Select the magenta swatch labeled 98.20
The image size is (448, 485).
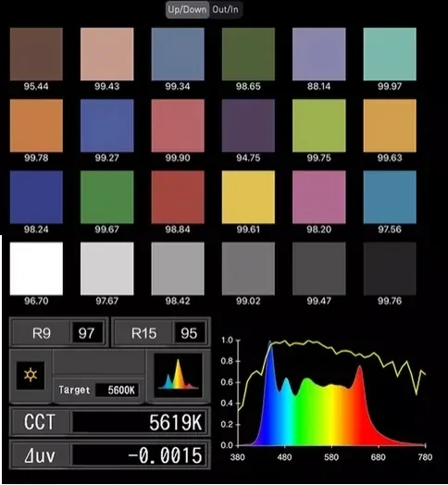[319, 197]
